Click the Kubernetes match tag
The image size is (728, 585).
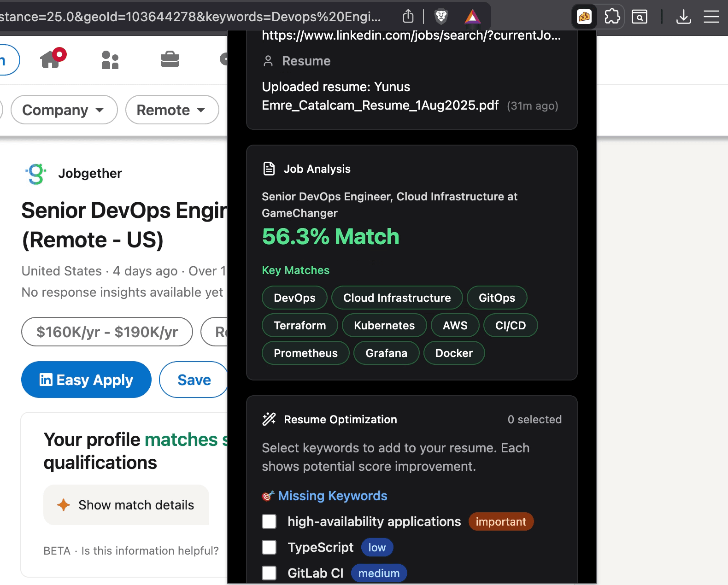pyautogui.click(x=384, y=325)
